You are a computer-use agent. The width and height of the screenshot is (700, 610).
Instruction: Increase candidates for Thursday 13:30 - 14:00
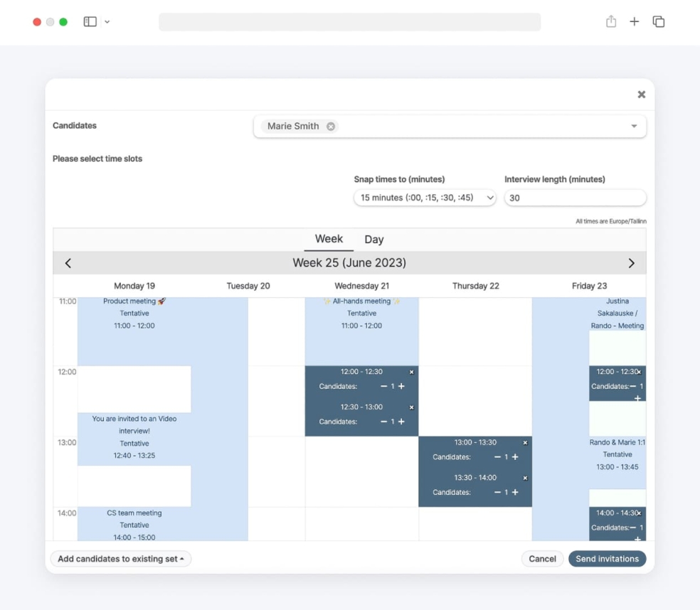(x=515, y=492)
